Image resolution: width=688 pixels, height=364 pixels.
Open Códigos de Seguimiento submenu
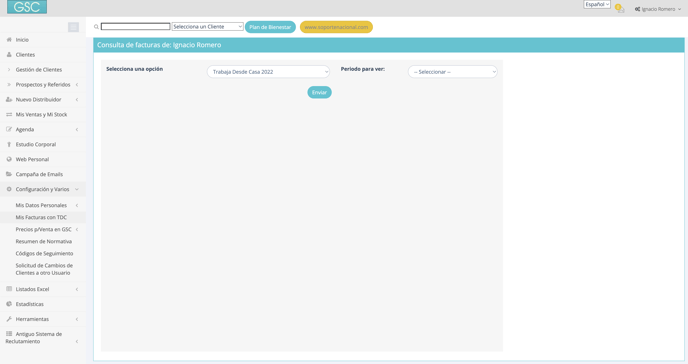(x=44, y=253)
